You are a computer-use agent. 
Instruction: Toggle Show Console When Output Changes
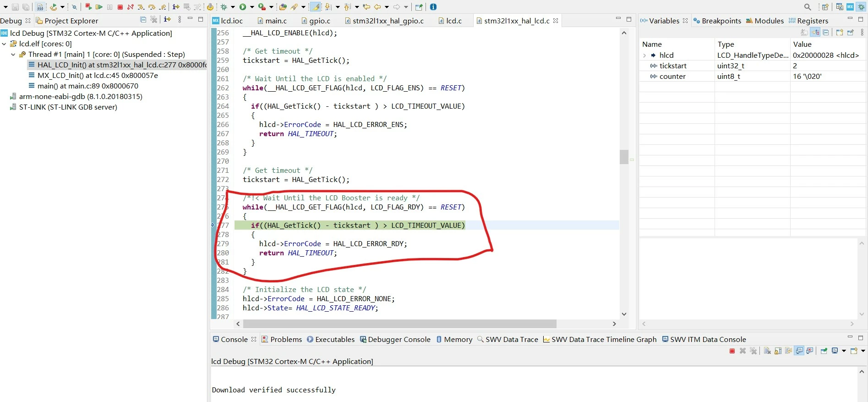click(799, 351)
